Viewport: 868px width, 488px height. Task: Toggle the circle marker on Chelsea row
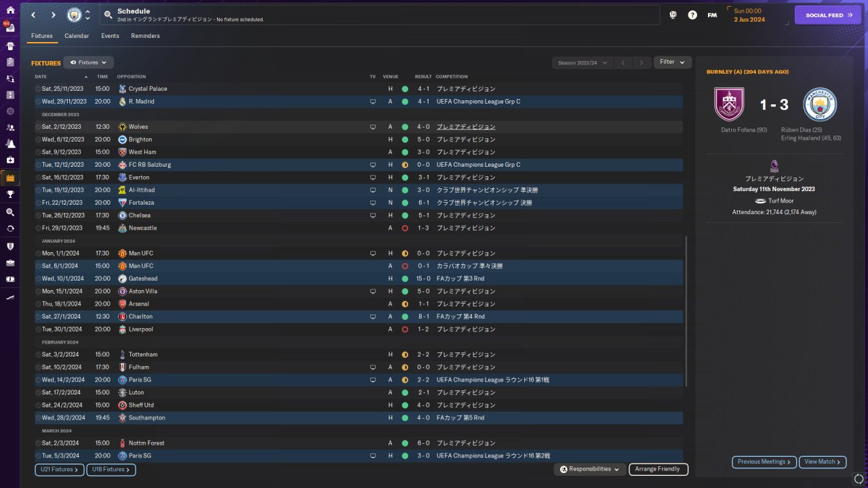coord(38,216)
